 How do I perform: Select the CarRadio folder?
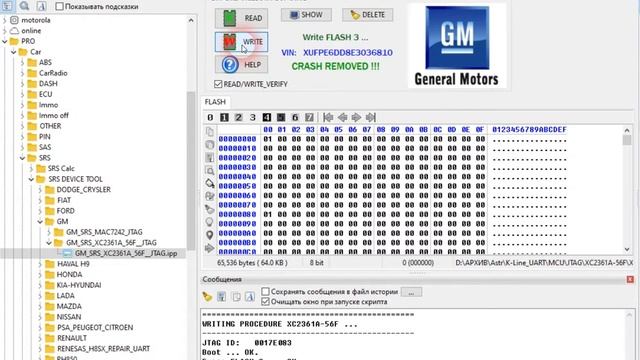53,73
